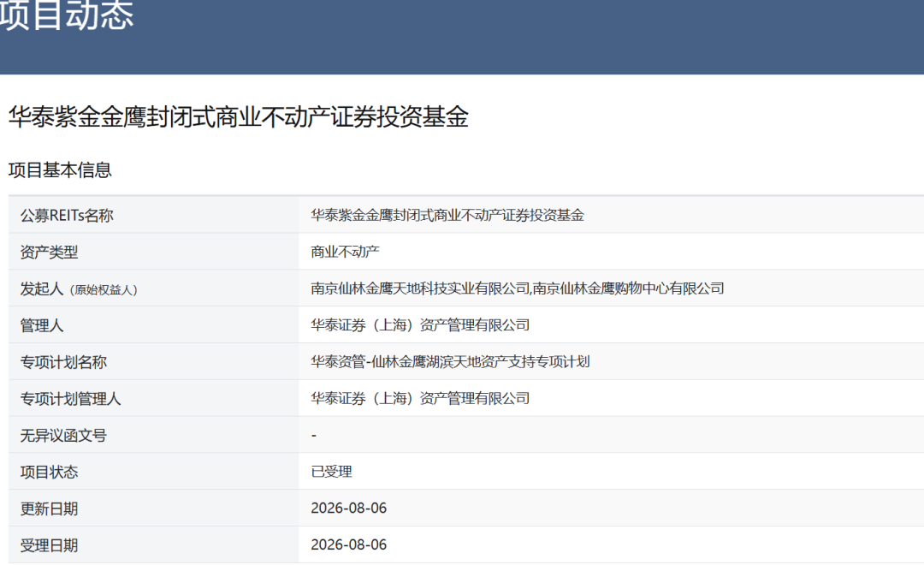The width and height of the screenshot is (924, 565).
Task: Click the 项目基本信息 section heading
Action: 60,169
